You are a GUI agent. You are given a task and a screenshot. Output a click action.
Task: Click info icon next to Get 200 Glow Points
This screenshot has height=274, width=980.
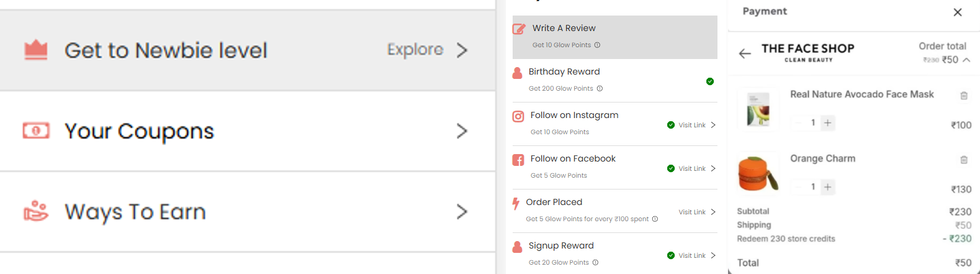(x=600, y=88)
